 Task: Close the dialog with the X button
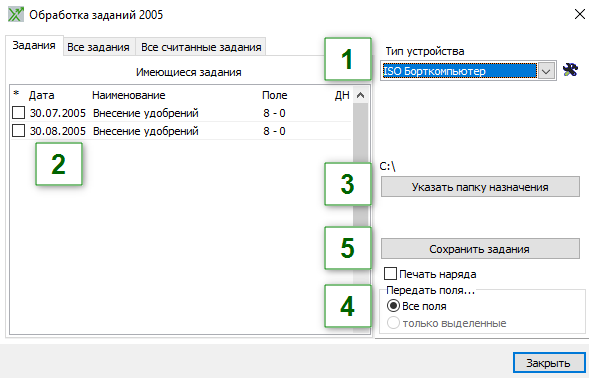[x=580, y=15]
